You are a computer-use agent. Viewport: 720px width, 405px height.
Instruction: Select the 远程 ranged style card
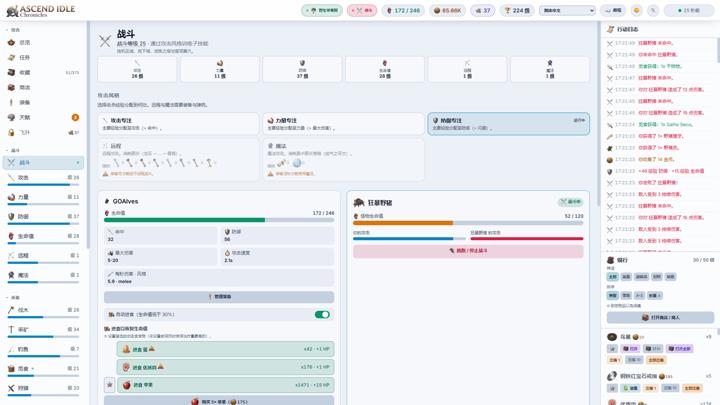[178, 159]
